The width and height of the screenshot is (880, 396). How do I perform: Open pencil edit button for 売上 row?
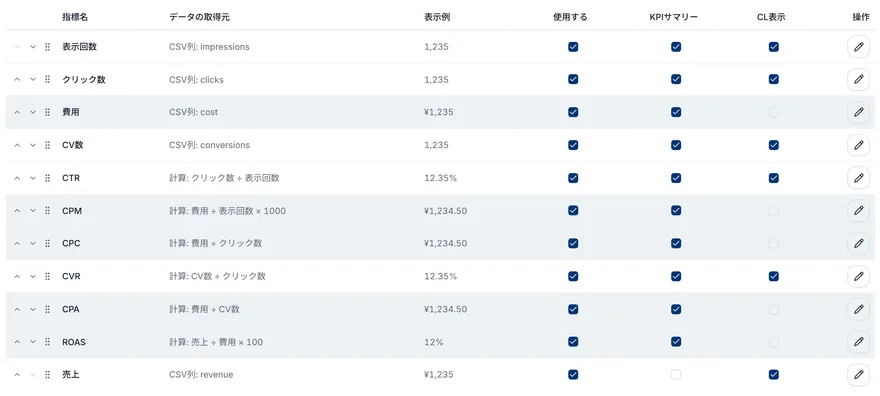858,375
